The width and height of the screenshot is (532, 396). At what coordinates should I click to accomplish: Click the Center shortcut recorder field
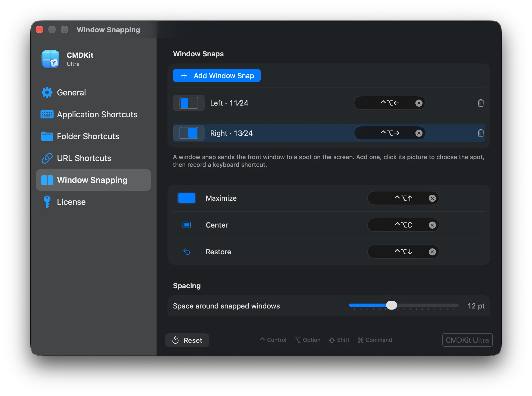[x=403, y=225]
